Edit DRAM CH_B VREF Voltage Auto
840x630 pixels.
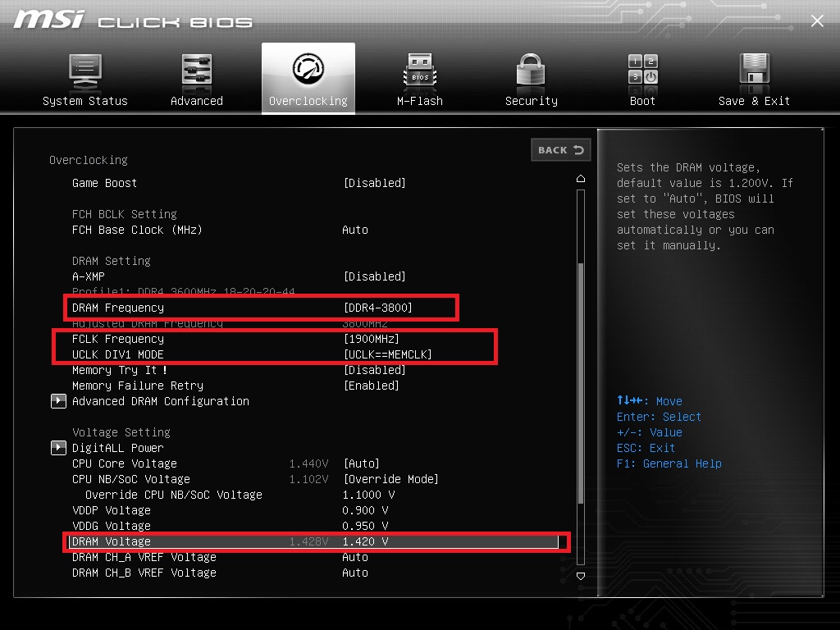tap(355, 573)
